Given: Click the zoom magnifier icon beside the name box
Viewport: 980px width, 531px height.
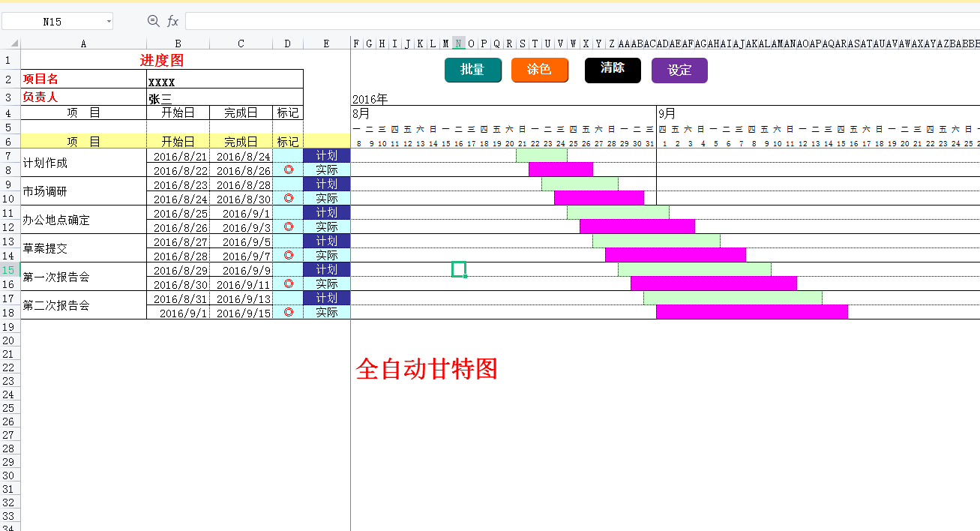Looking at the screenshot, I should point(154,21).
